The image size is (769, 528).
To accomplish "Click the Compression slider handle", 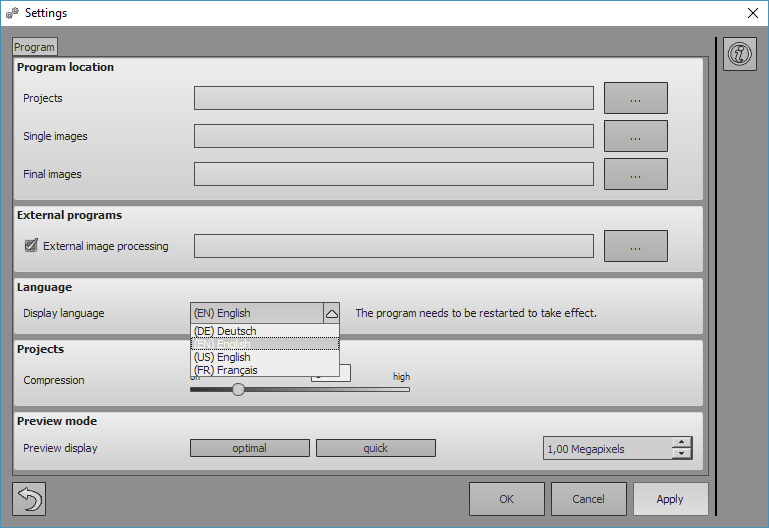I will click(238, 390).
